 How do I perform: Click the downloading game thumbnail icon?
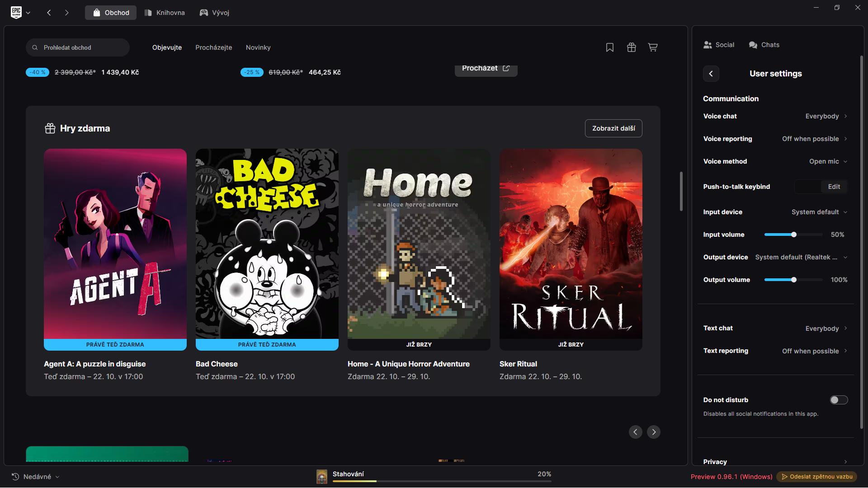[x=322, y=477]
